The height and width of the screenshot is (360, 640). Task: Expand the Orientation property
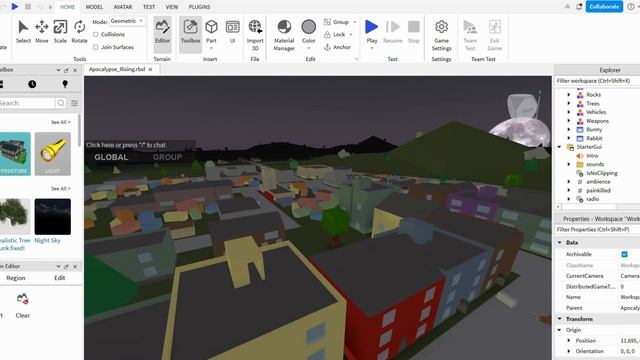tap(569, 351)
